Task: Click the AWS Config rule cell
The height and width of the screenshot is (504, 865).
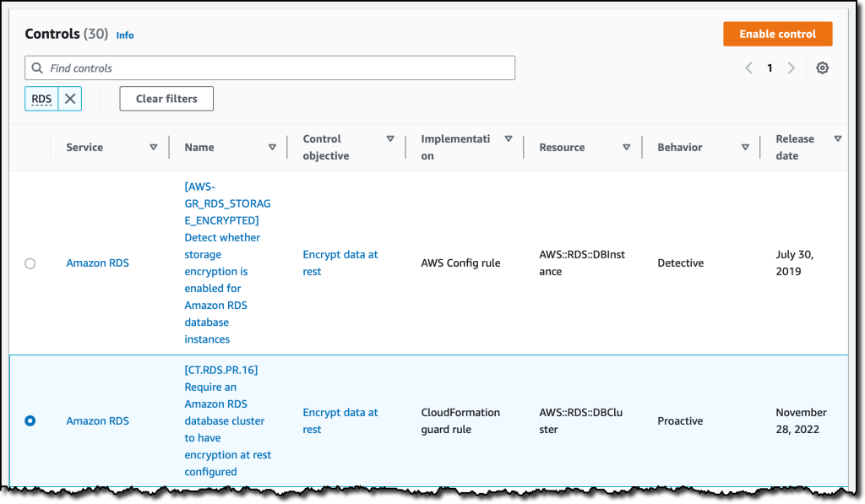Action: pos(460,263)
